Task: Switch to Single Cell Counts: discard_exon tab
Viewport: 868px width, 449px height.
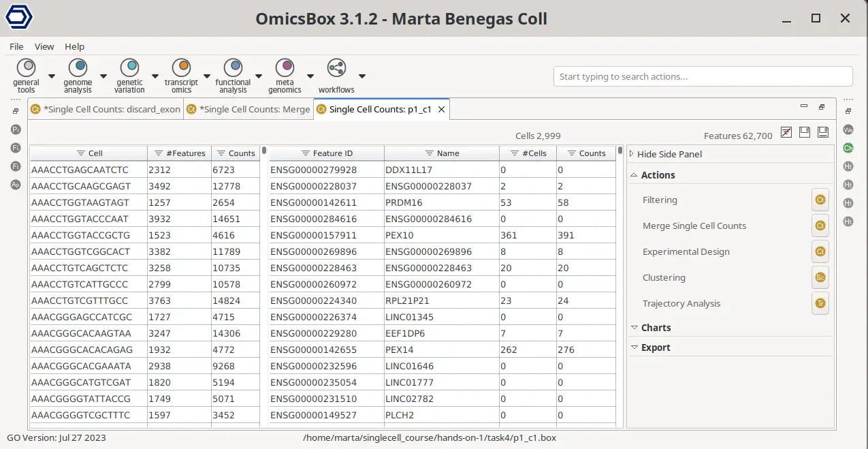Action: (106, 109)
